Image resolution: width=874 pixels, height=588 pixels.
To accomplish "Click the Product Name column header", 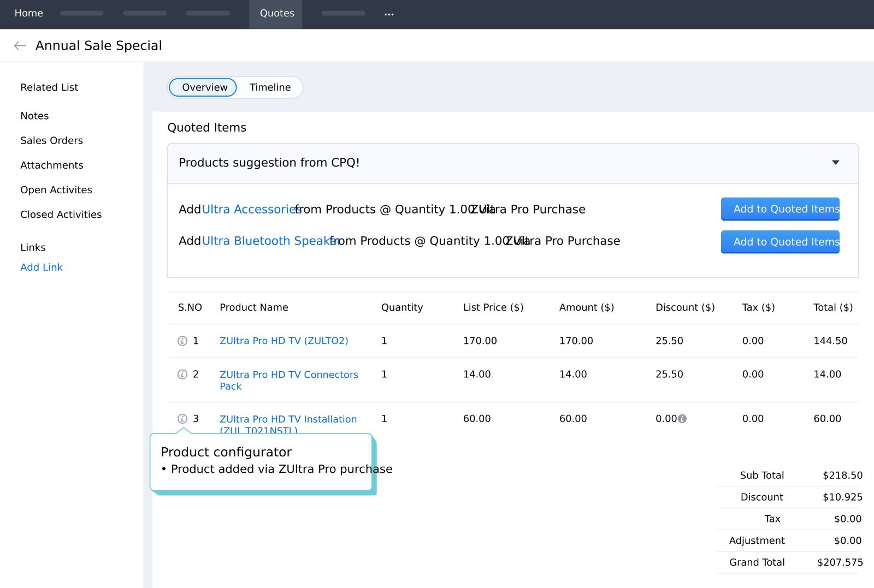I will point(254,307).
